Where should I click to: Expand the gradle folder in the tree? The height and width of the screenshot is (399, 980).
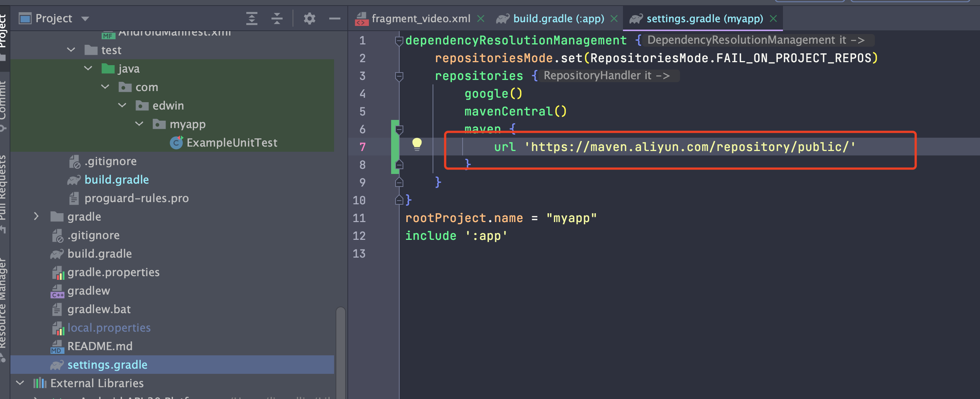pyautogui.click(x=36, y=216)
